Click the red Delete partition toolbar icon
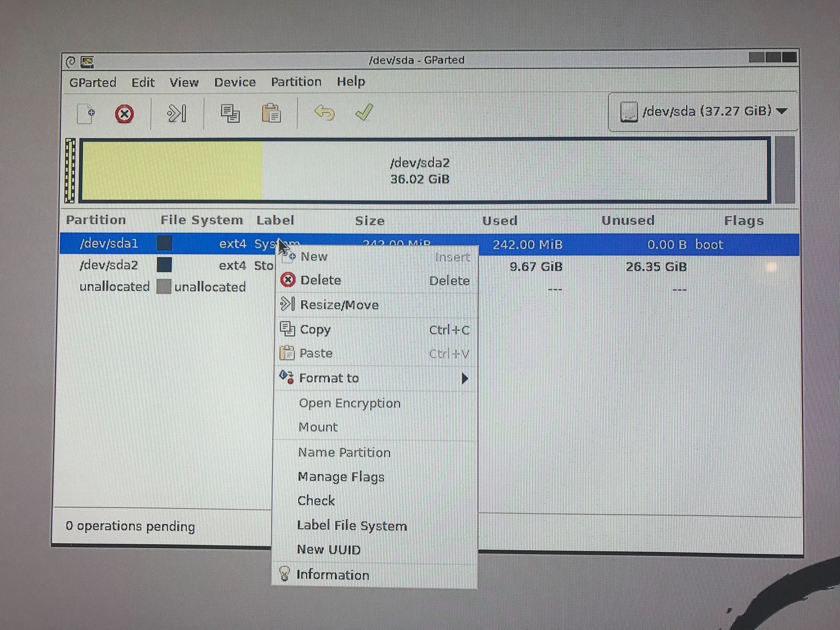This screenshot has width=840, height=630. [x=124, y=114]
